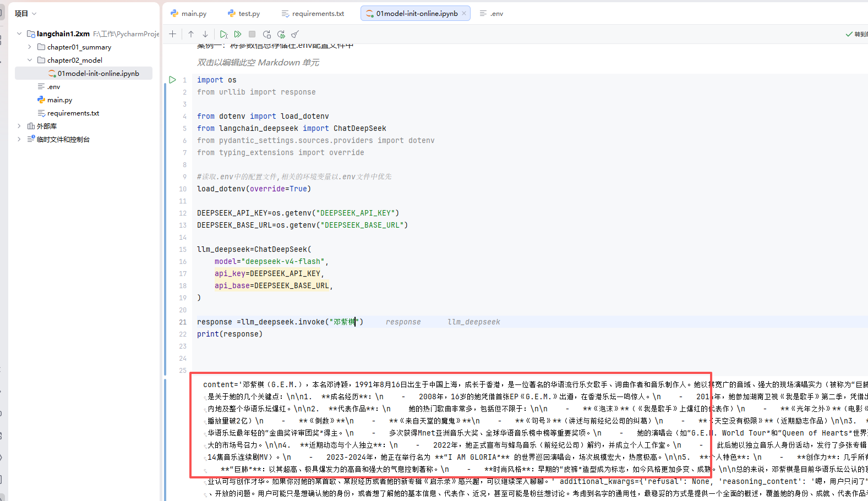Restart kernel and run all cells
This screenshot has height=501, width=868.
[x=281, y=34]
